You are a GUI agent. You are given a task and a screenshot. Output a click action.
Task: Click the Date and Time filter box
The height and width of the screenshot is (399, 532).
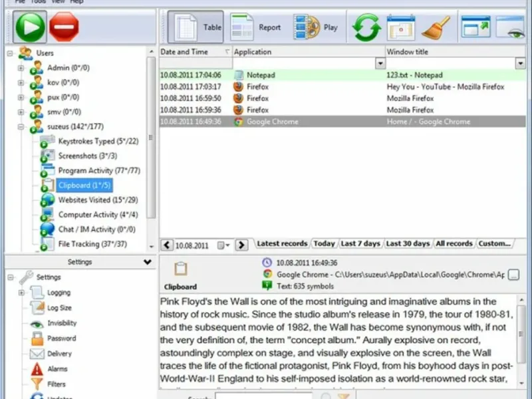tap(196, 63)
